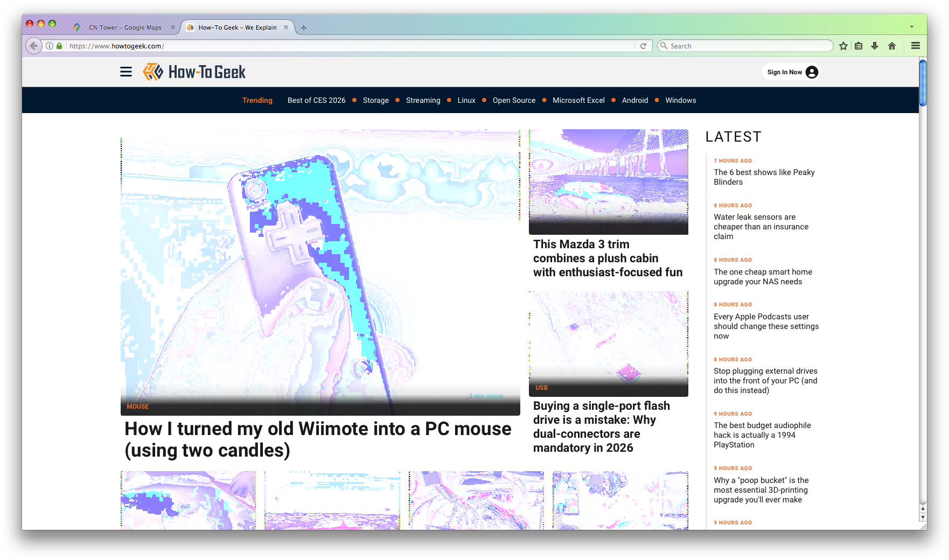The width and height of the screenshot is (949, 560).
Task: Open the Windows trending topic
Action: [x=681, y=100]
